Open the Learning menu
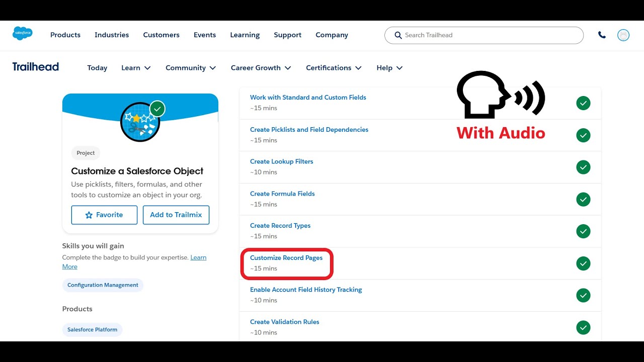This screenshot has height=362, width=644. click(245, 35)
